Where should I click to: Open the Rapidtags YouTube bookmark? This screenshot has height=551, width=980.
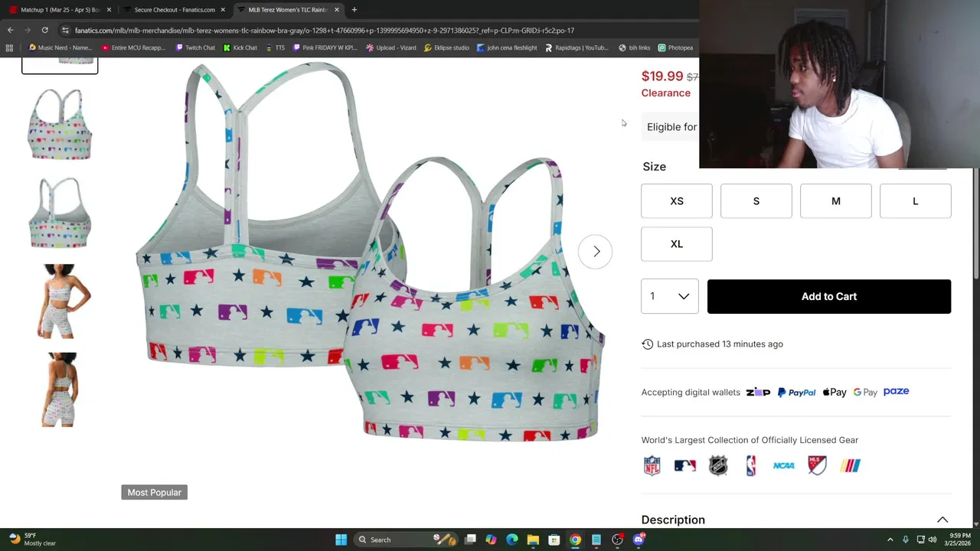[576, 47]
